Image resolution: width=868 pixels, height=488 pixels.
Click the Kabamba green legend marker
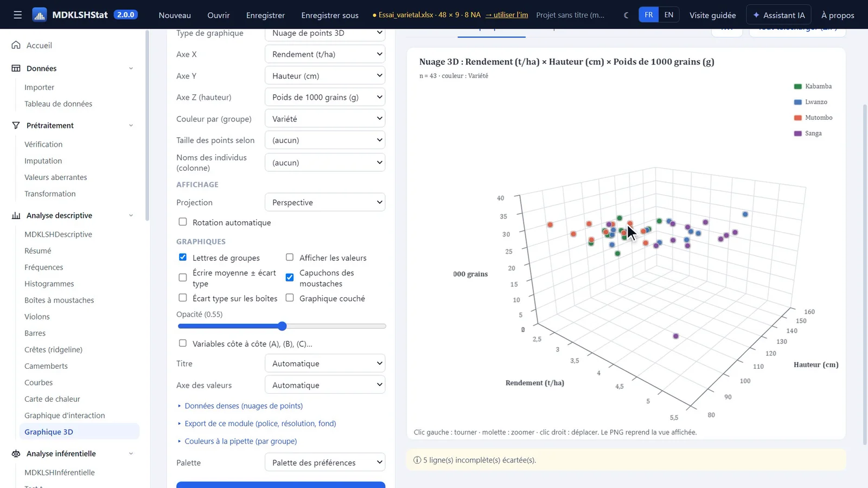pyautogui.click(x=797, y=86)
